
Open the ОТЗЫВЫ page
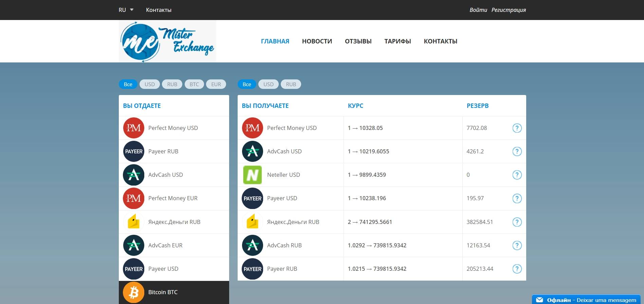tap(358, 41)
